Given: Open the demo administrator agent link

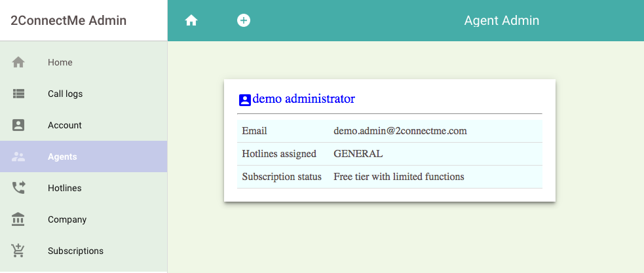Looking at the screenshot, I should [303, 99].
